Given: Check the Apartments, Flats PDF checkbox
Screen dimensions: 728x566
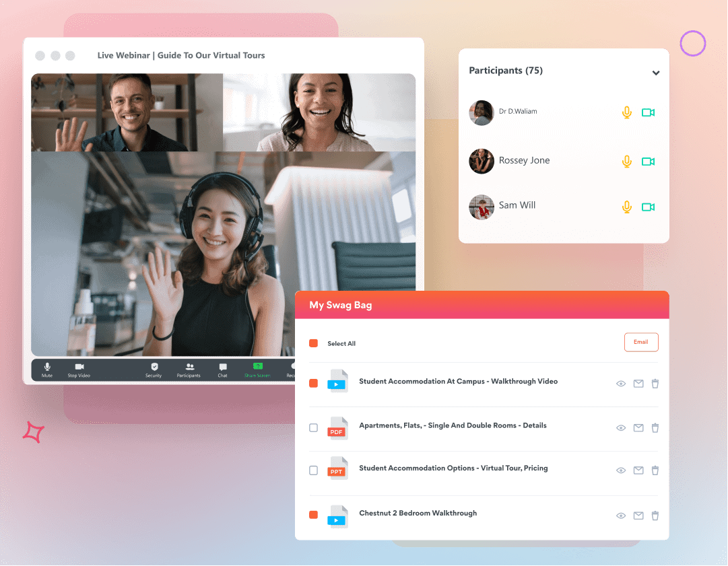Looking at the screenshot, I should pos(313,427).
